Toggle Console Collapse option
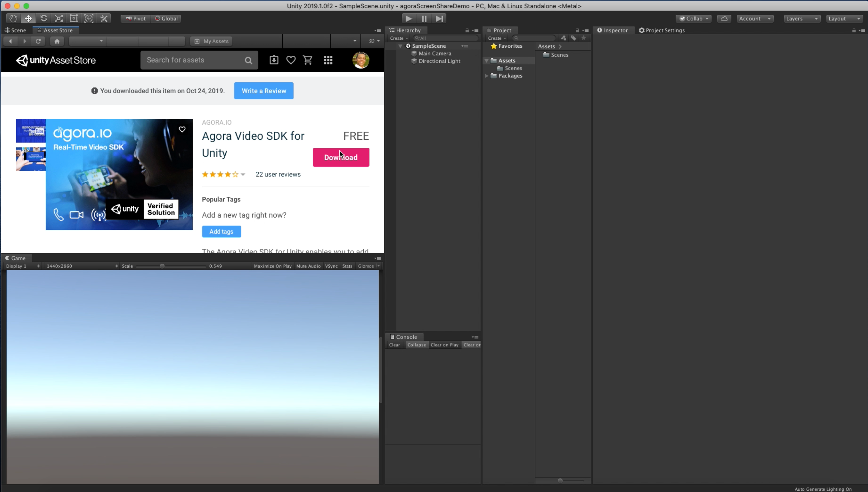Image resolution: width=868 pixels, height=492 pixels. pyautogui.click(x=416, y=345)
